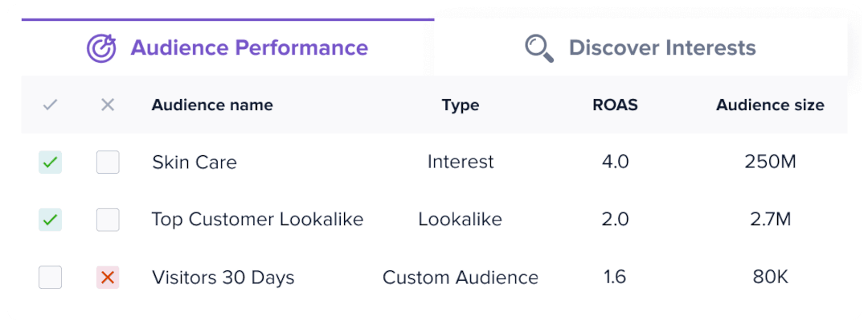The width and height of the screenshot is (868, 325).
Task: Click the X exclude column header icon
Action: pyautogui.click(x=108, y=105)
